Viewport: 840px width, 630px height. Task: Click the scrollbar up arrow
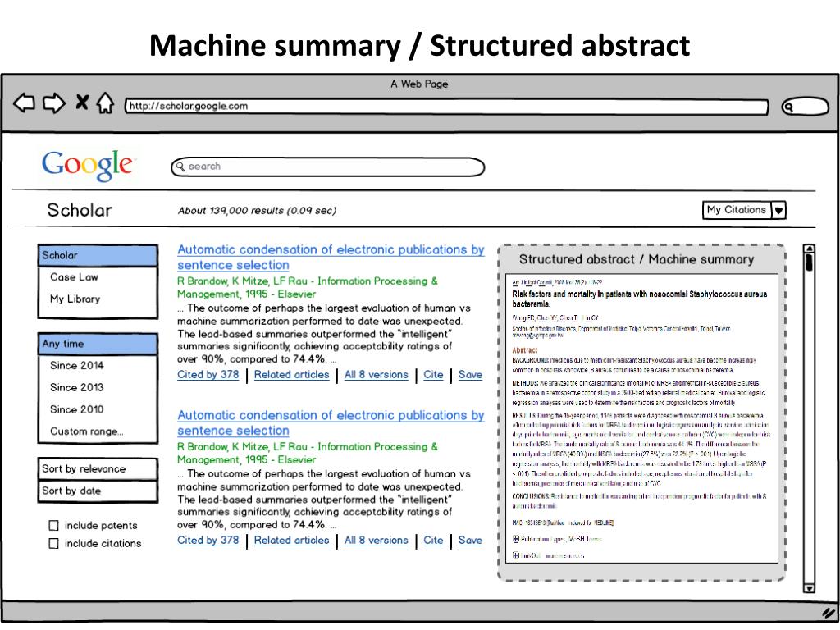point(809,249)
